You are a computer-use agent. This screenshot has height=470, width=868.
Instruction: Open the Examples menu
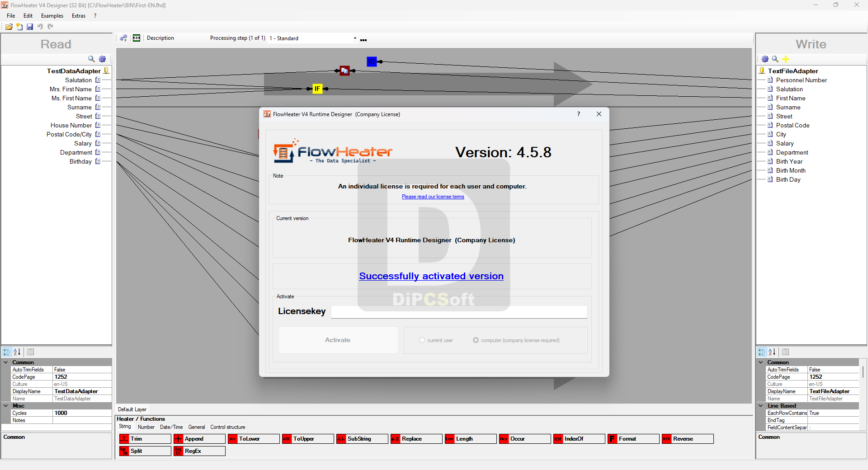(x=52, y=16)
